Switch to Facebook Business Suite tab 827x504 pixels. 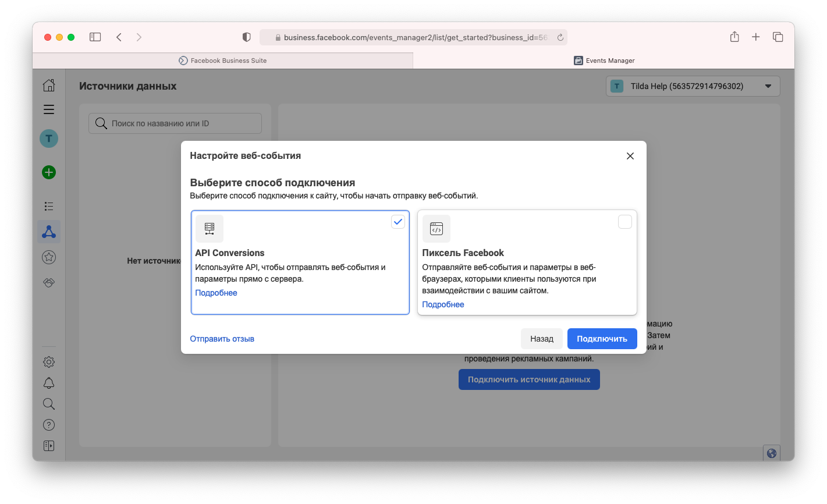223,61
